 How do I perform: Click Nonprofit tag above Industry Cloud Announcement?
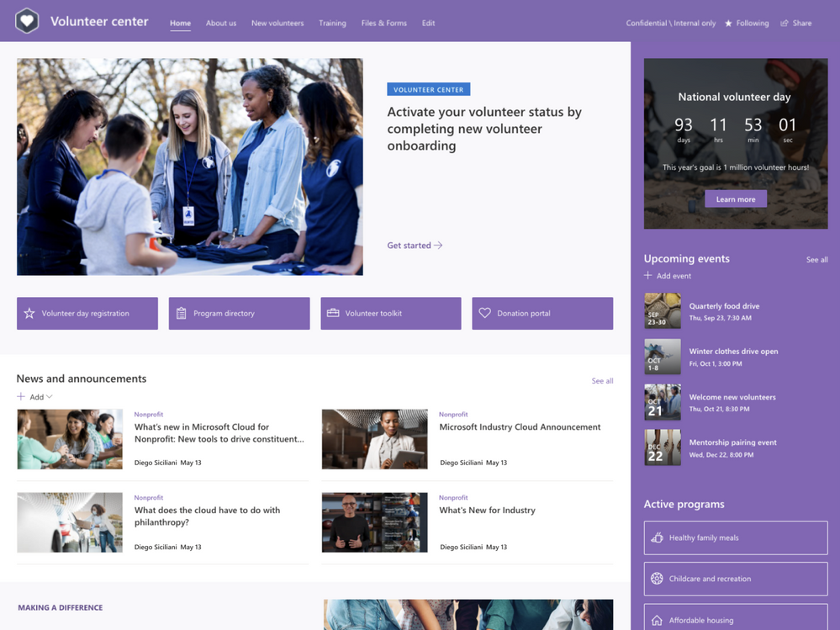(453, 414)
